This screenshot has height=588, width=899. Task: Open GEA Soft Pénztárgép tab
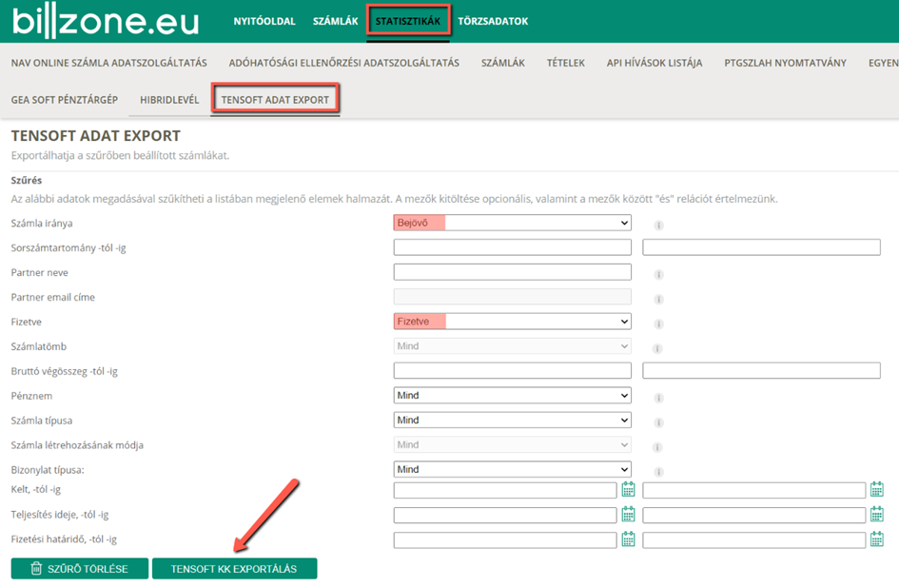pos(65,99)
